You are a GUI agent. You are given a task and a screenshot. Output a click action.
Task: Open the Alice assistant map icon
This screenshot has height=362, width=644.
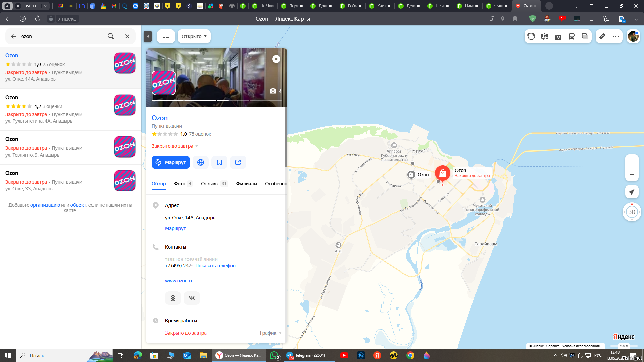531,36
